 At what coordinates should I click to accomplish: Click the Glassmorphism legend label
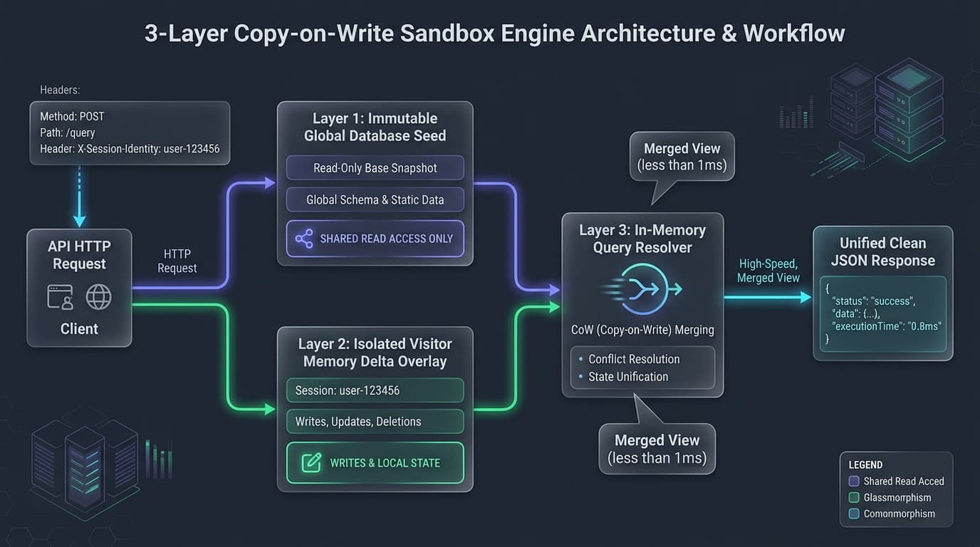point(897,498)
